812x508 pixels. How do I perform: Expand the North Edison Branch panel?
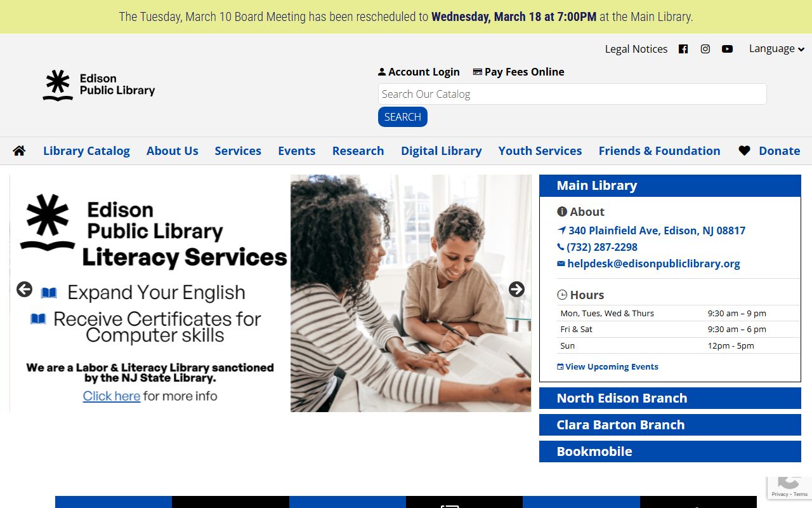670,398
